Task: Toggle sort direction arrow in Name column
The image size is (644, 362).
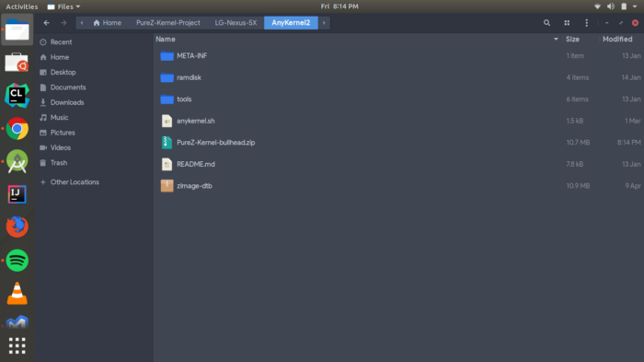Action: click(x=556, y=39)
